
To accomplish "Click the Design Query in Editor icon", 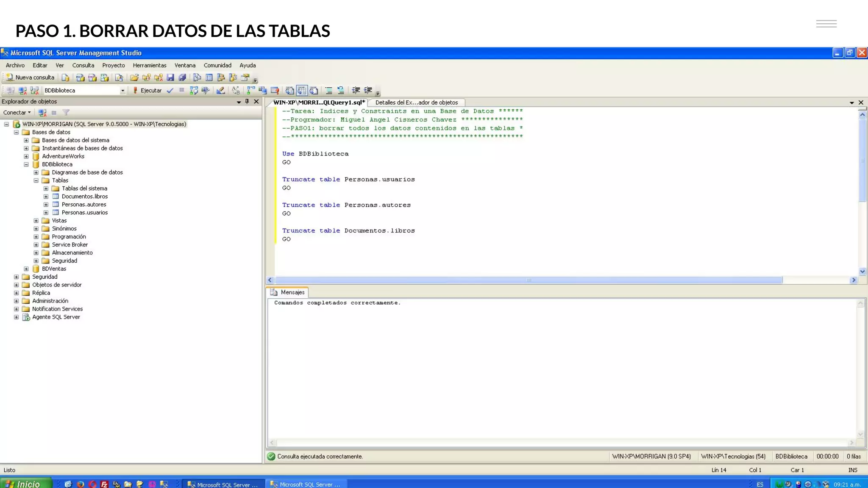I will 220,90.
